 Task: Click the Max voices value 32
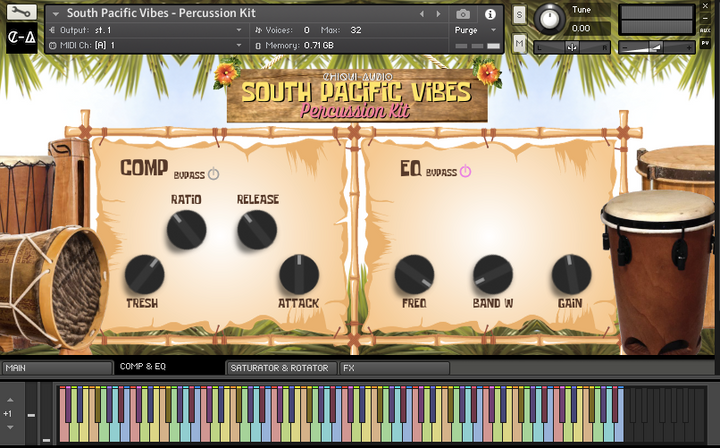[356, 30]
